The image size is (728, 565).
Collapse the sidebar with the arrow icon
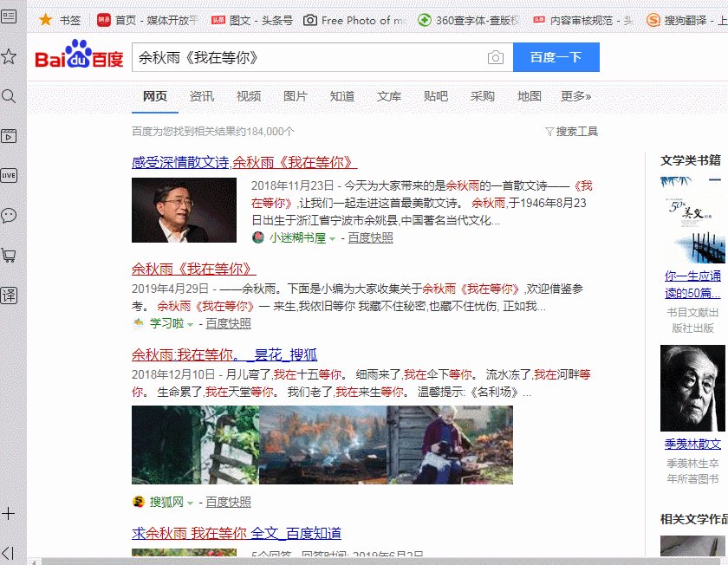pos(8,553)
